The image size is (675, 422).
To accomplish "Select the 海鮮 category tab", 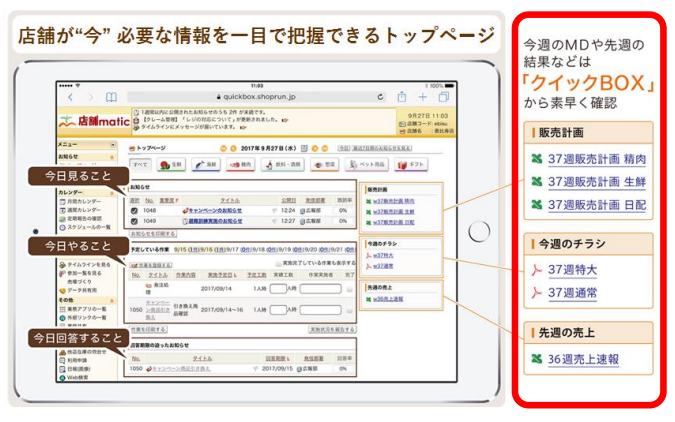I will [206, 164].
